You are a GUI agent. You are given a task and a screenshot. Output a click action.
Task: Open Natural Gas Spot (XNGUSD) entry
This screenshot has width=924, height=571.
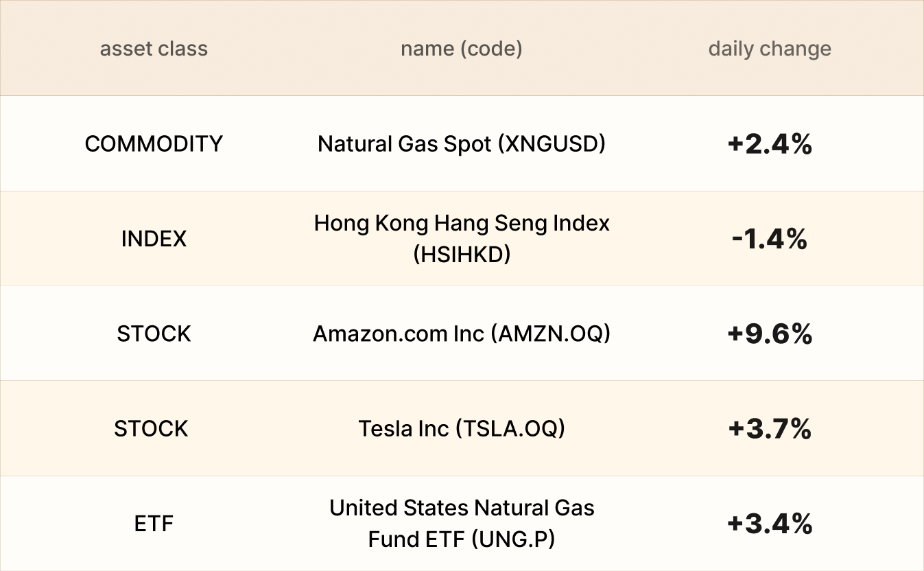pyautogui.click(x=461, y=144)
